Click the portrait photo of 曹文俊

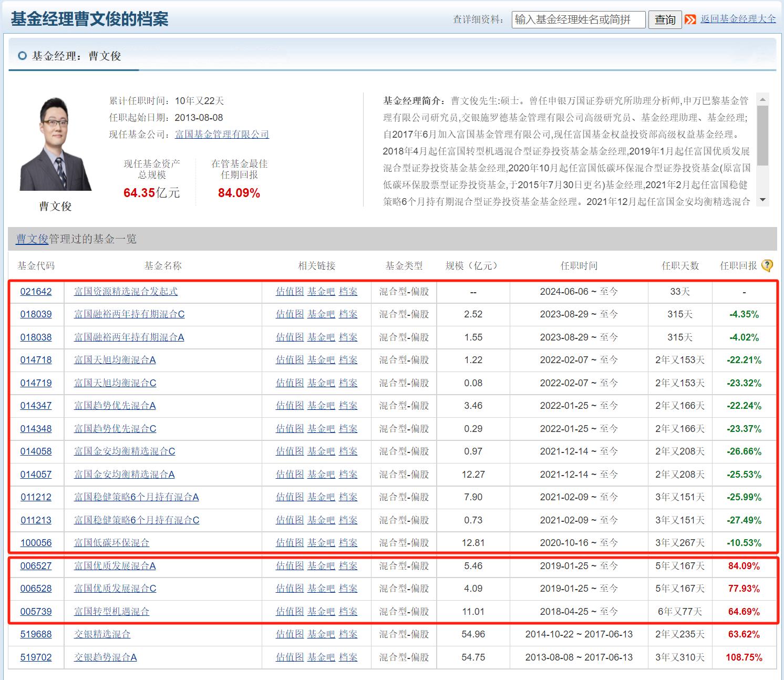55,143
